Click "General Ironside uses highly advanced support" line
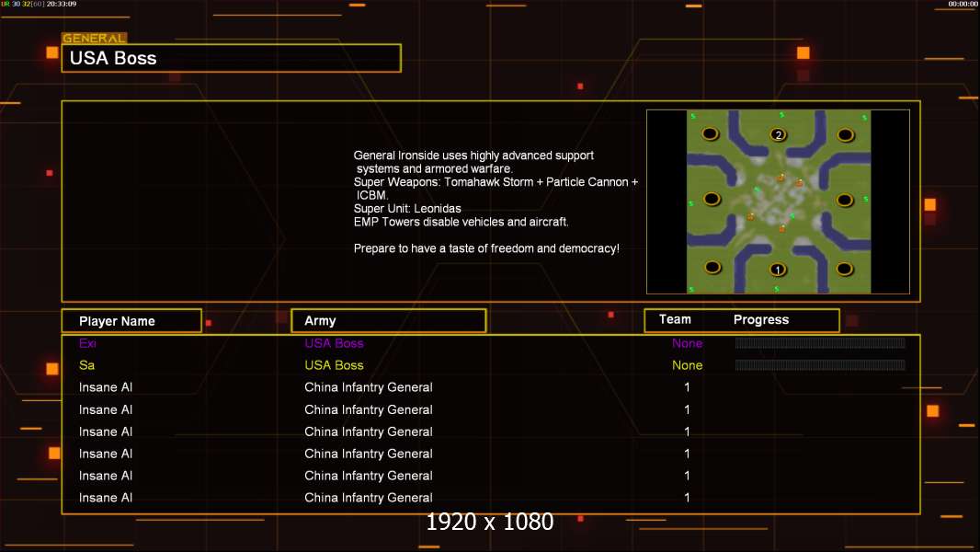980x552 pixels. (x=473, y=155)
